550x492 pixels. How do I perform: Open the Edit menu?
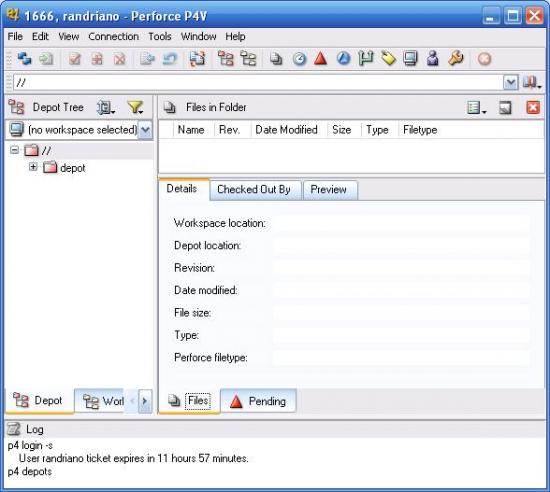click(40, 36)
